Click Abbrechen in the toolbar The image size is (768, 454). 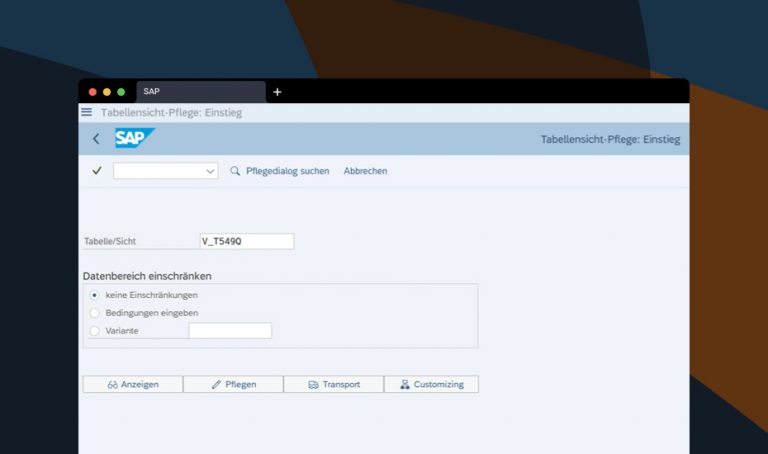coord(365,171)
